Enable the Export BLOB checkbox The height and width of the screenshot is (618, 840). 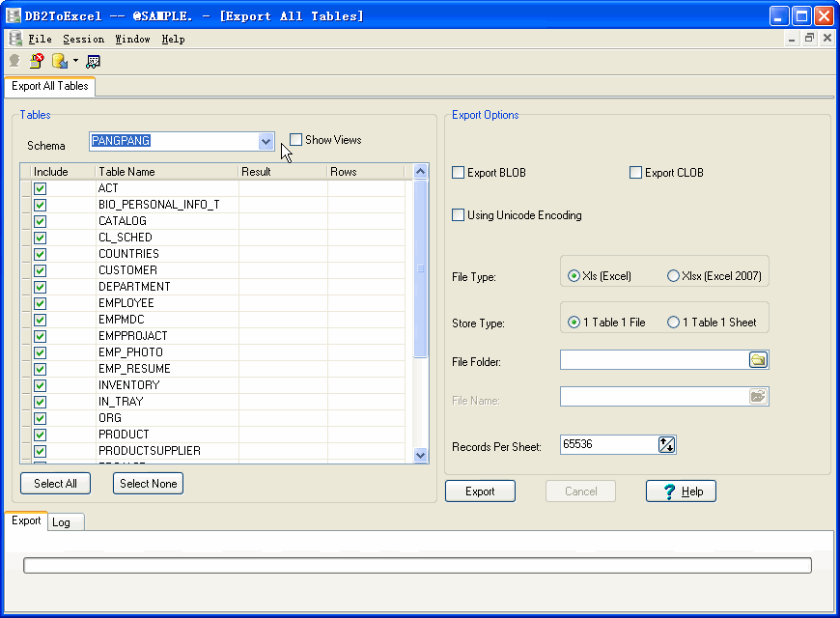coord(458,173)
